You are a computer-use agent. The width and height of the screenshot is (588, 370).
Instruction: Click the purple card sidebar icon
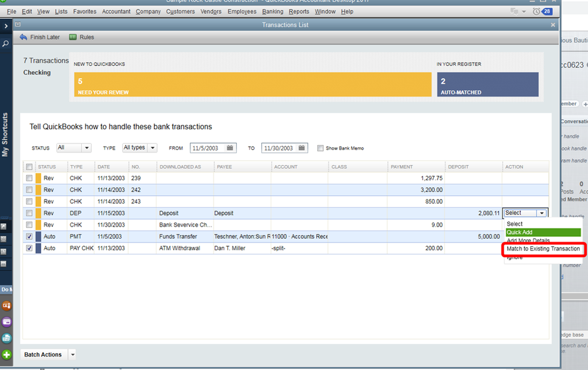(x=6, y=322)
